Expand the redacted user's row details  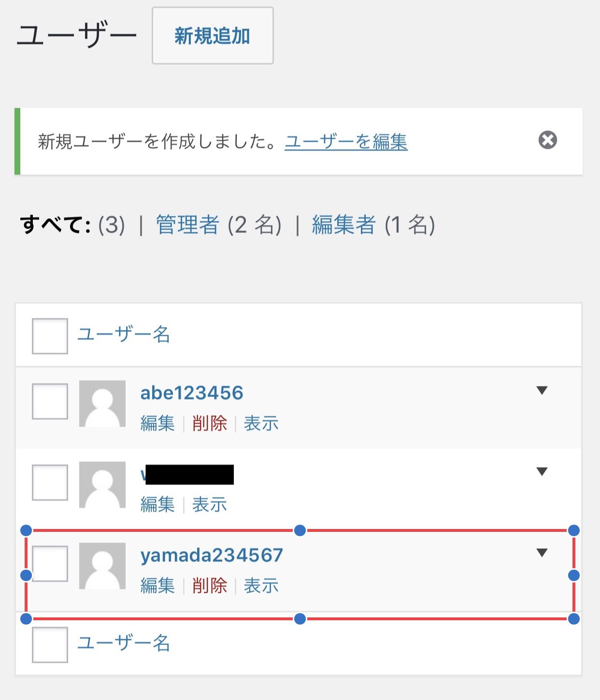(542, 471)
